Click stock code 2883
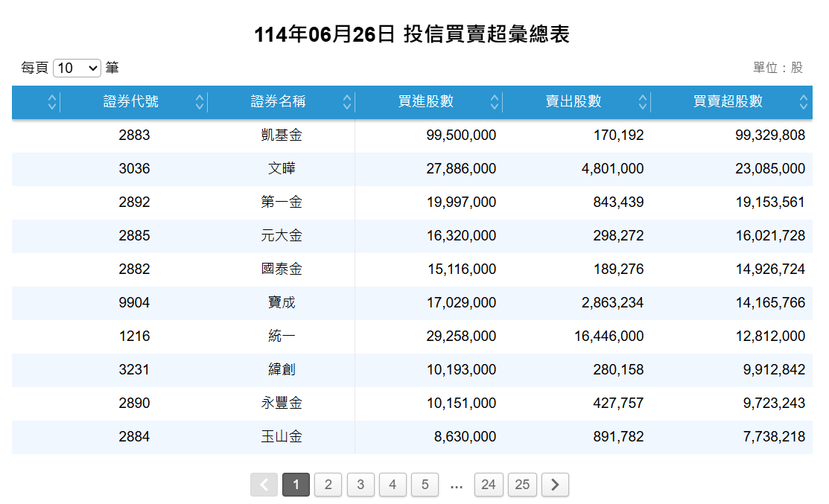The image size is (829, 504). point(134,135)
